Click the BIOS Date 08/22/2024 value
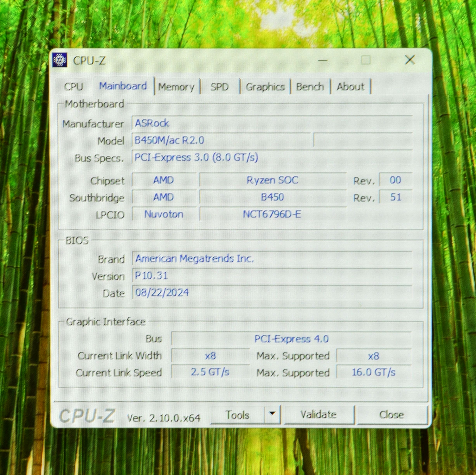Viewport: 476px width, 475px height. (272, 293)
